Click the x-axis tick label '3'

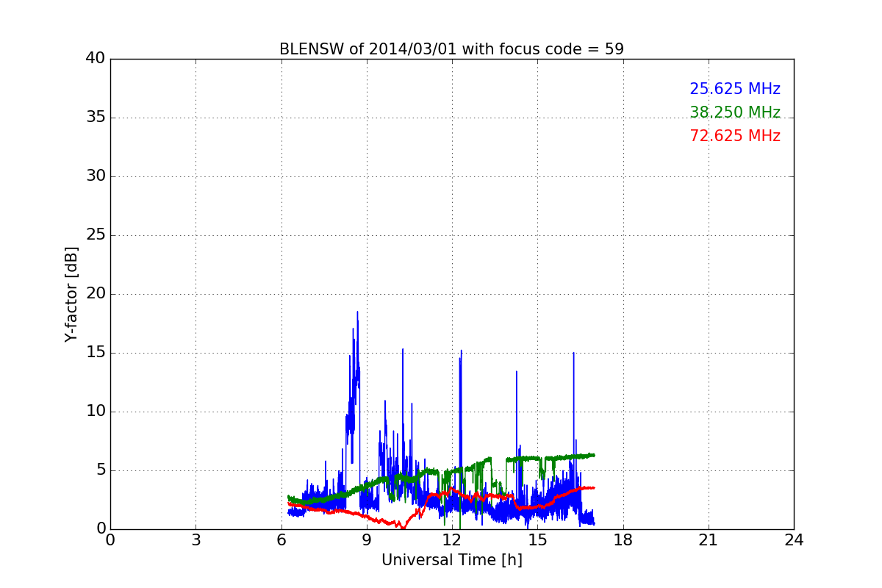tap(196, 539)
